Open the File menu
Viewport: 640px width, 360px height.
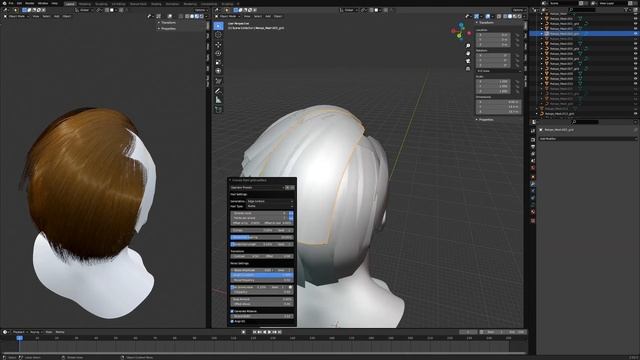pos(11,3)
